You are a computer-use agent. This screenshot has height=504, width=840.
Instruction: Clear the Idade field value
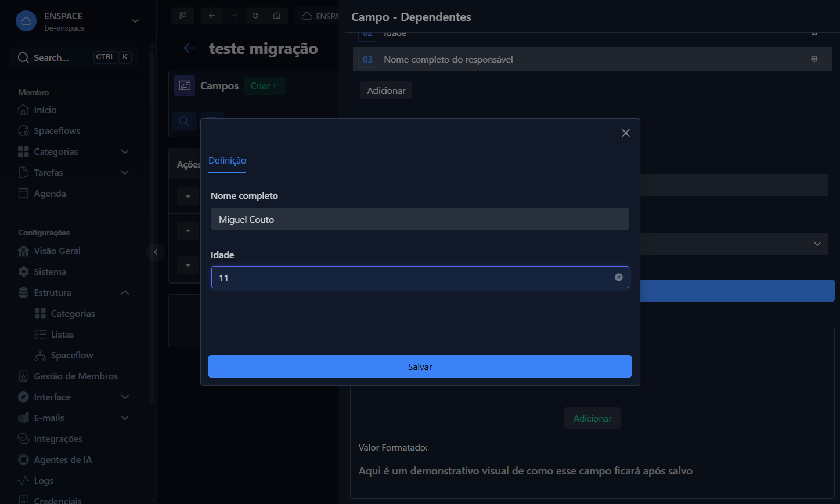tap(619, 277)
